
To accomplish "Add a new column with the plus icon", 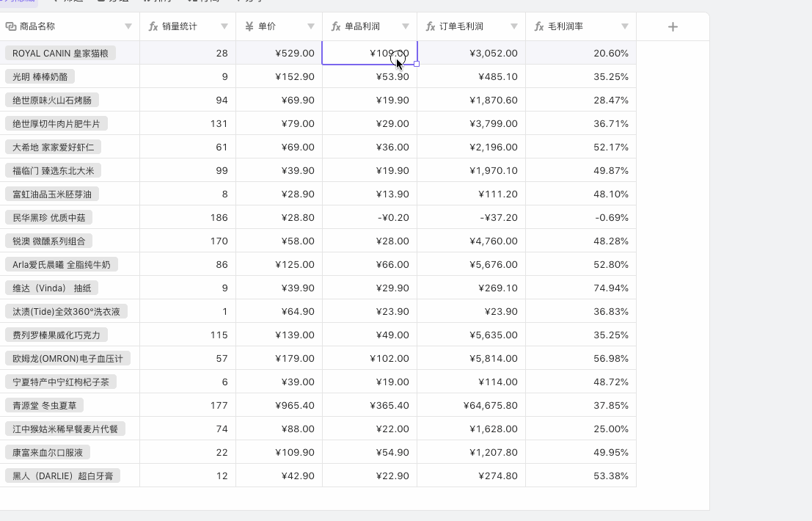I will pyautogui.click(x=673, y=26).
